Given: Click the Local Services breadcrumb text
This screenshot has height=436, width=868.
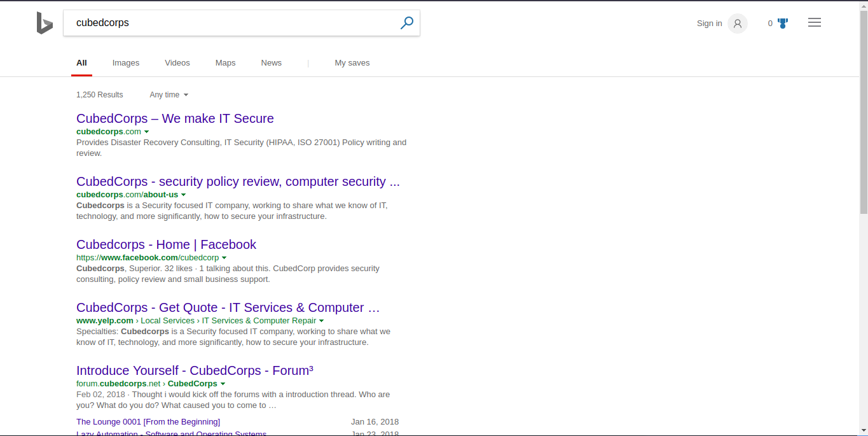Looking at the screenshot, I should click(x=168, y=321).
